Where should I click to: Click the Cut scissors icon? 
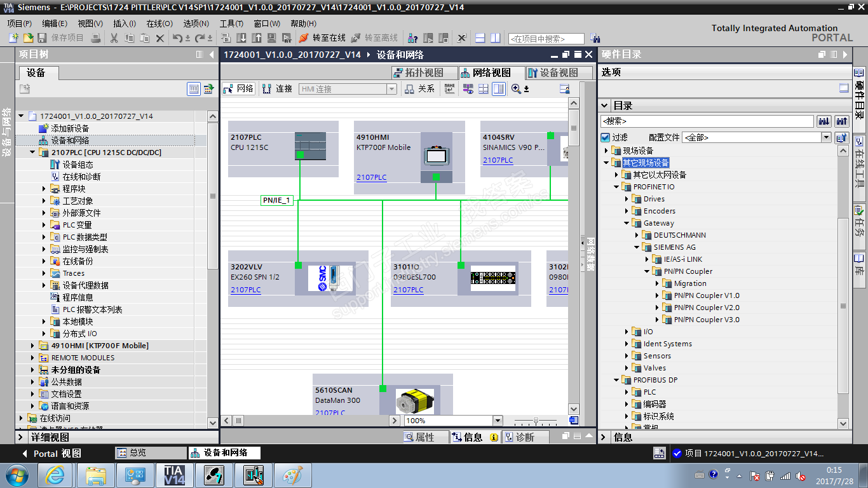pyautogui.click(x=114, y=38)
